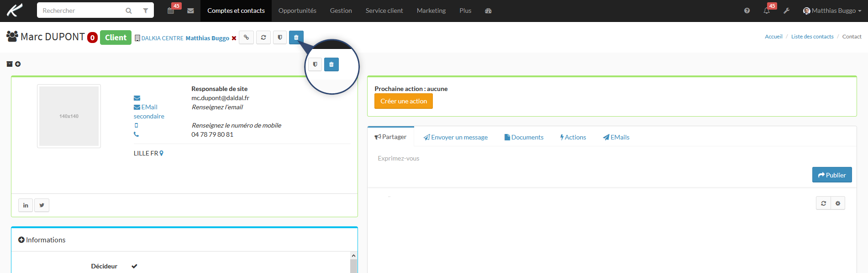This screenshot has width=868, height=273.
Task: Open Opportunités menu
Action: coord(297,11)
